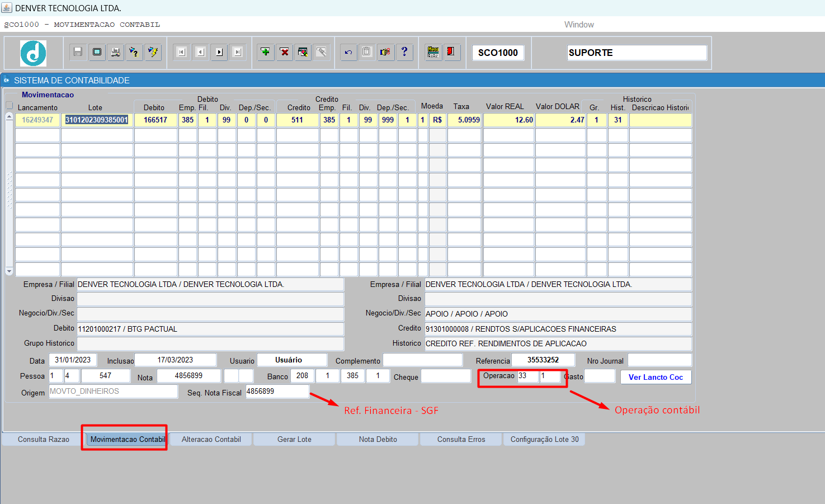This screenshot has height=504, width=825.
Task: Click the Operacao field 33
Action: 527,376
